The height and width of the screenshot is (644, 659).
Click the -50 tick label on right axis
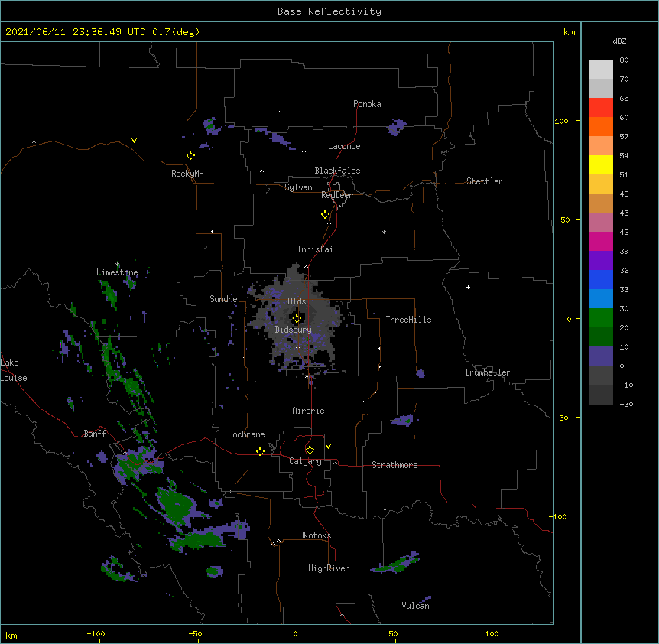[561, 418]
